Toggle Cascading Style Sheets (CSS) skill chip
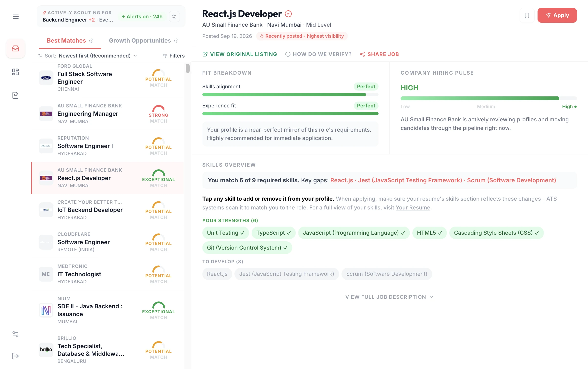Screen dimensions: 588x369 click(496, 233)
